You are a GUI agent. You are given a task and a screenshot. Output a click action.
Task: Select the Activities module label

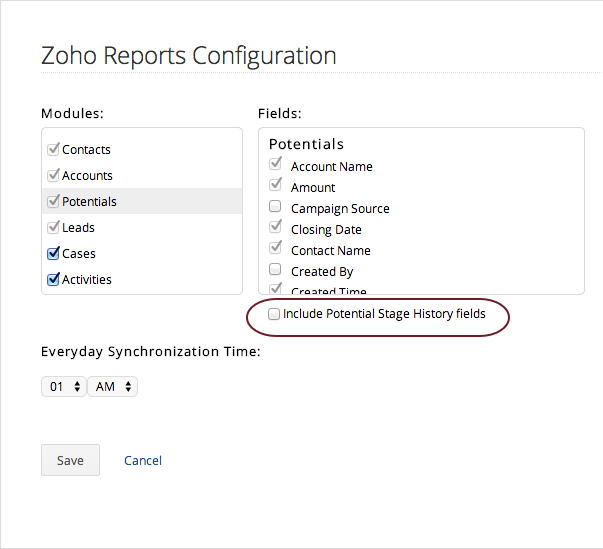click(87, 279)
